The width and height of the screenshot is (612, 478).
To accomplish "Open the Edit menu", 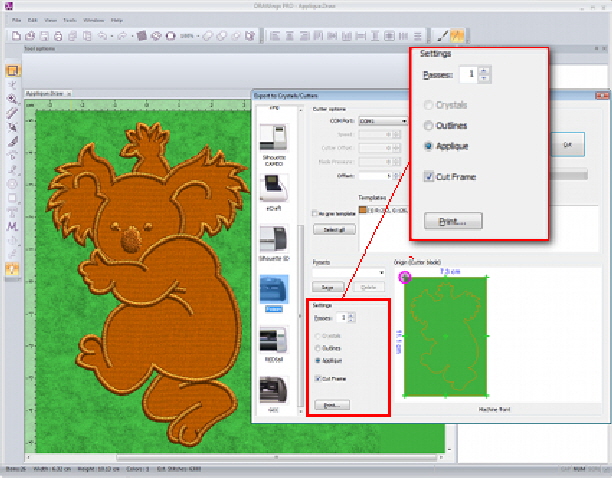I will tap(32, 20).
